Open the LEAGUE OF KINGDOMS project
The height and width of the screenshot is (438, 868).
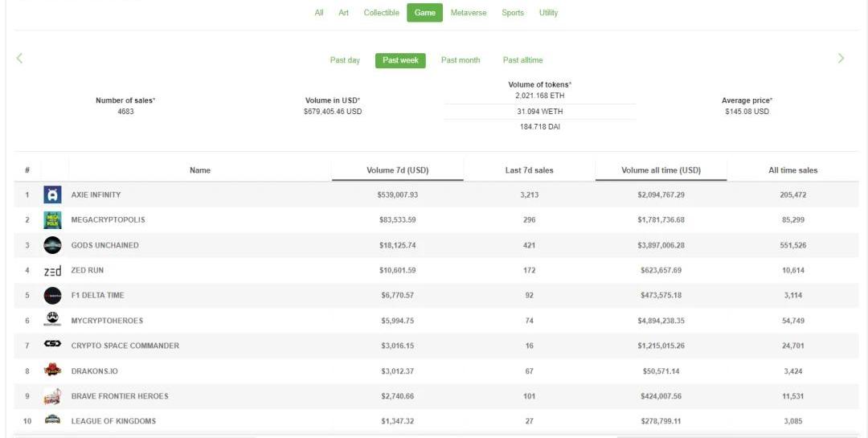(113, 421)
